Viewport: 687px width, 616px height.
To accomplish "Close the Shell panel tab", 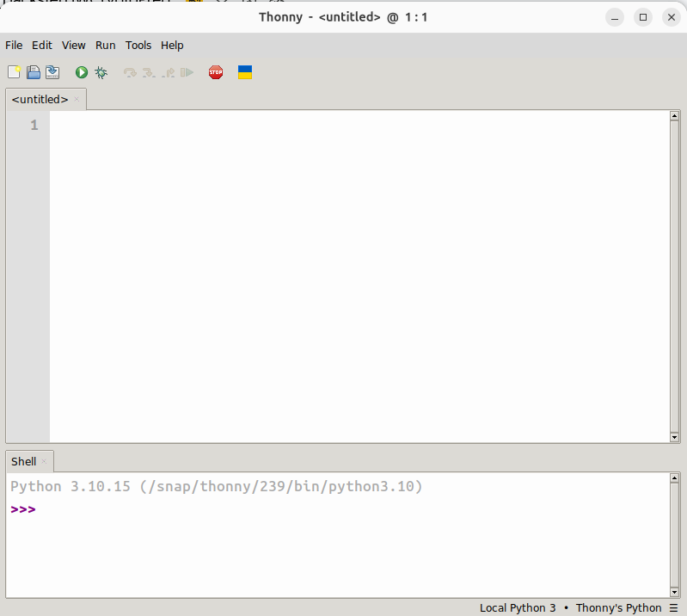I will tap(45, 462).
